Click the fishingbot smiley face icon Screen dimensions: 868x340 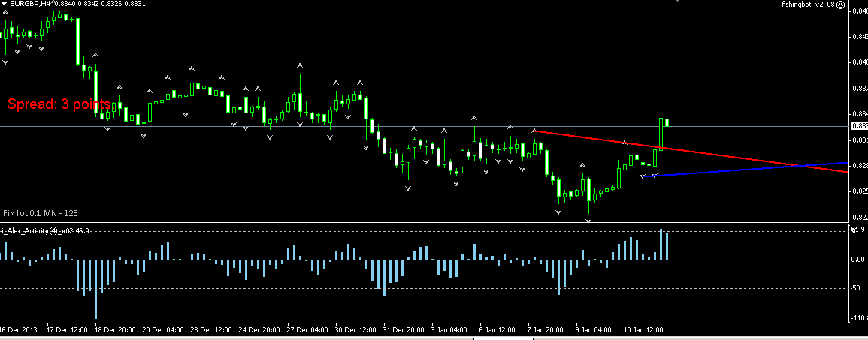tap(842, 4)
